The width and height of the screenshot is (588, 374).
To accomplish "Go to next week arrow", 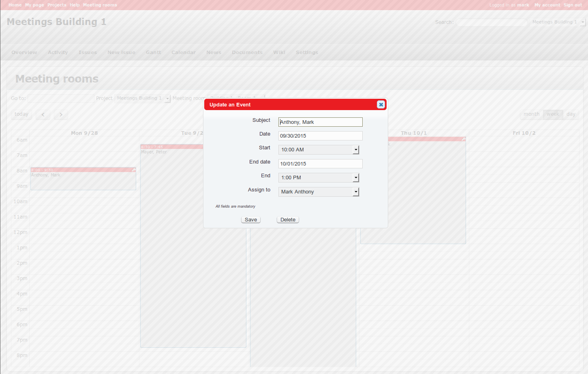I will [x=61, y=115].
